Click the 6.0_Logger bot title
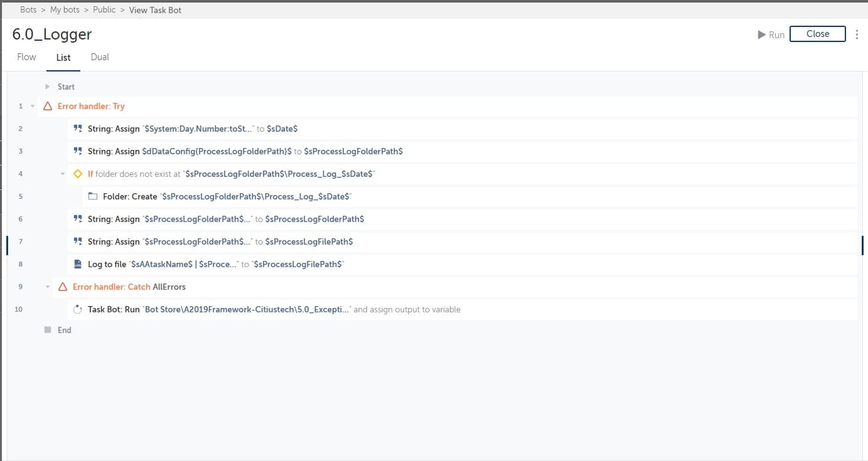Screen dimensions: 868x461 tap(52, 34)
